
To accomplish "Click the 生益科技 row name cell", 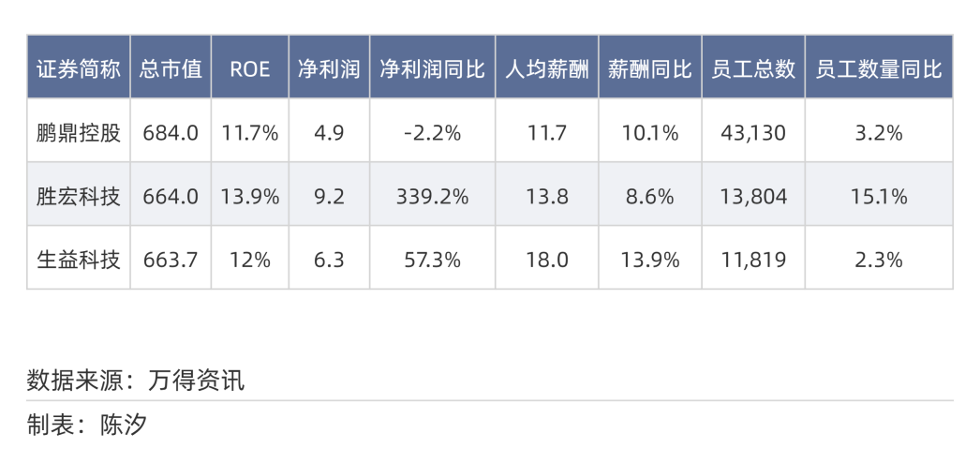I will tap(79, 260).
